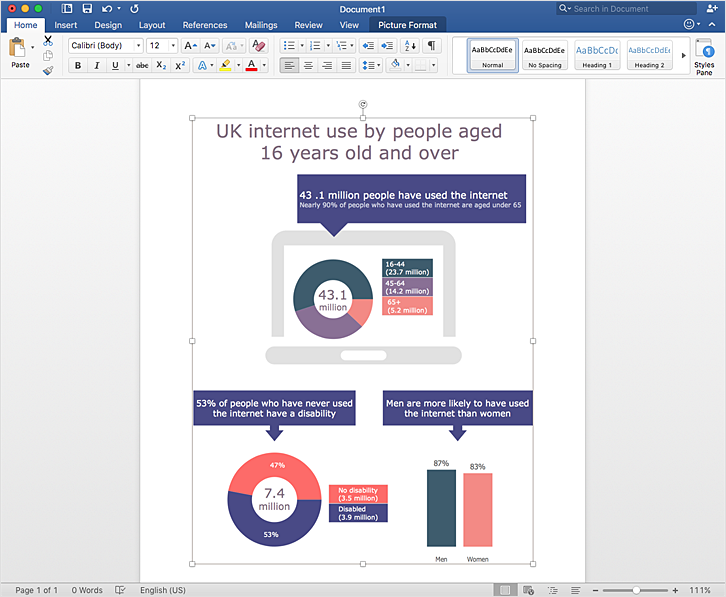Click the Increase Indent icon
726x597 pixels.
coord(386,46)
